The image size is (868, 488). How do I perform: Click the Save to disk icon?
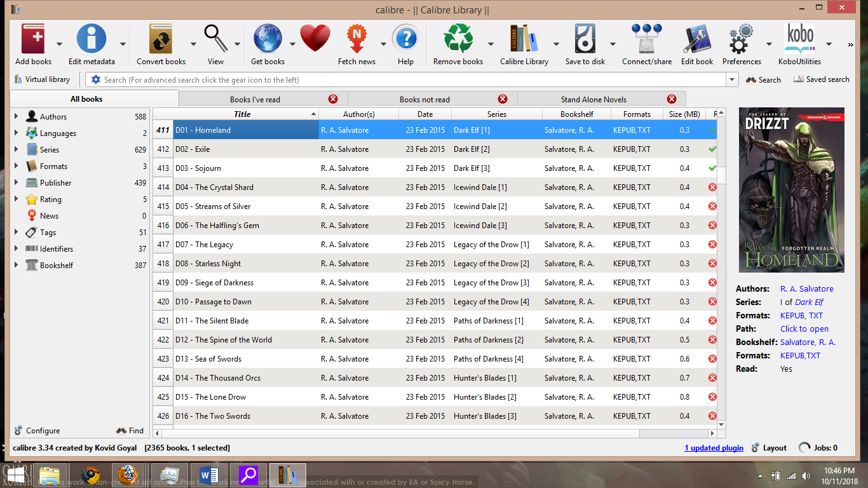coord(585,39)
